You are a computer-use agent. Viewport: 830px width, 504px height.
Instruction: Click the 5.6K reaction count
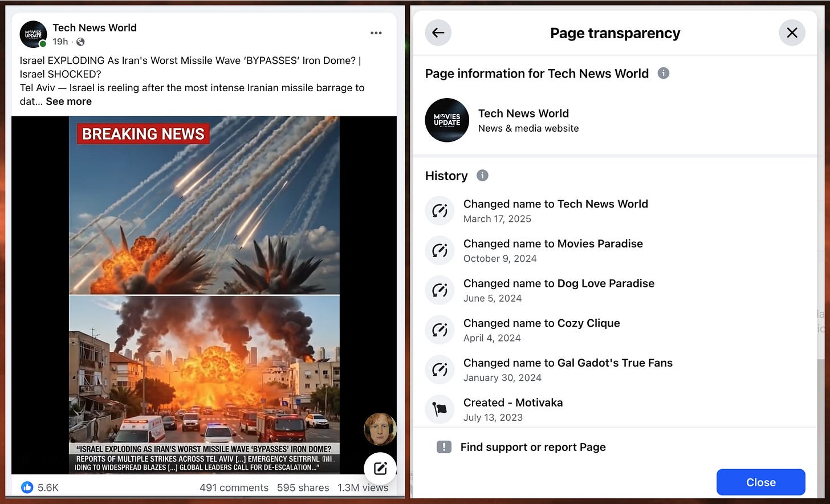pyautogui.click(x=48, y=487)
